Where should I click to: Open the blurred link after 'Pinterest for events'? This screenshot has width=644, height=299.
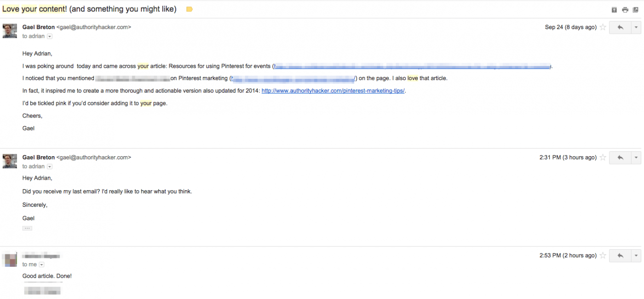pyautogui.click(x=412, y=66)
